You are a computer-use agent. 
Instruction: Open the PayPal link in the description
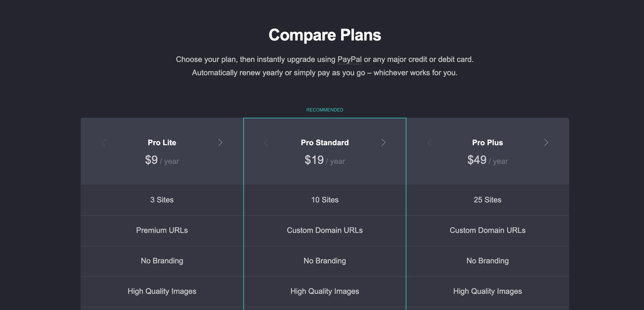click(x=349, y=60)
